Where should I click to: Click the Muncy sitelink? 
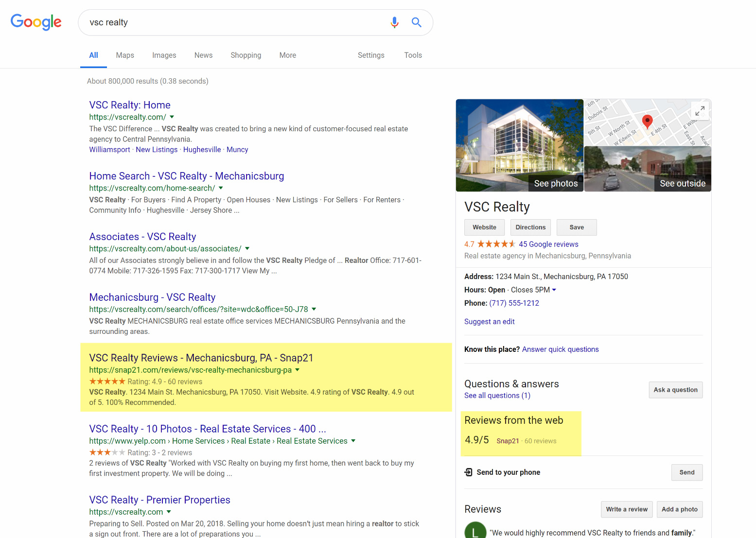point(237,150)
